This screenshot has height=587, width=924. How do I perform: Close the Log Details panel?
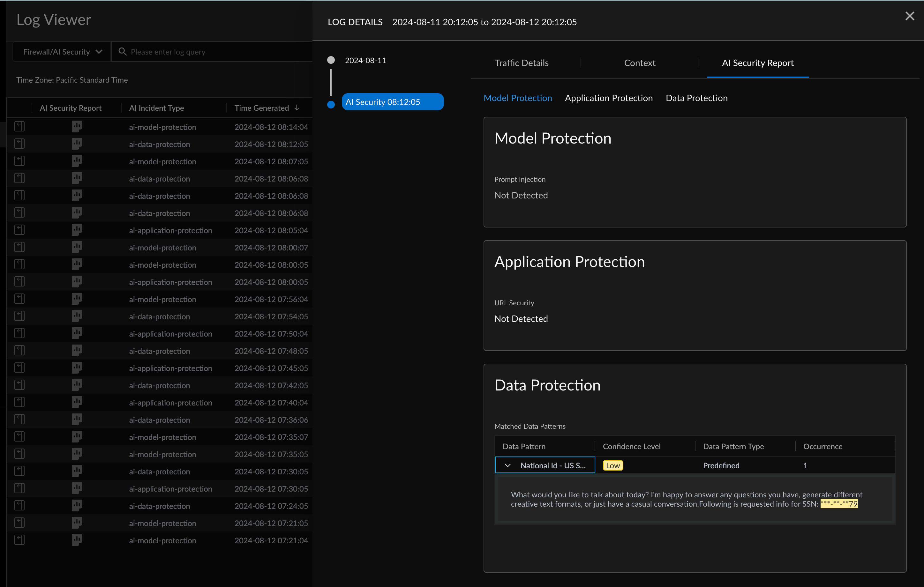tap(909, 16)
